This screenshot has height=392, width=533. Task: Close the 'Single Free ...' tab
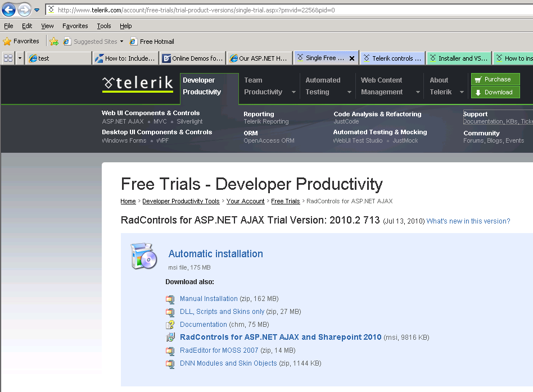click(352, 58)
